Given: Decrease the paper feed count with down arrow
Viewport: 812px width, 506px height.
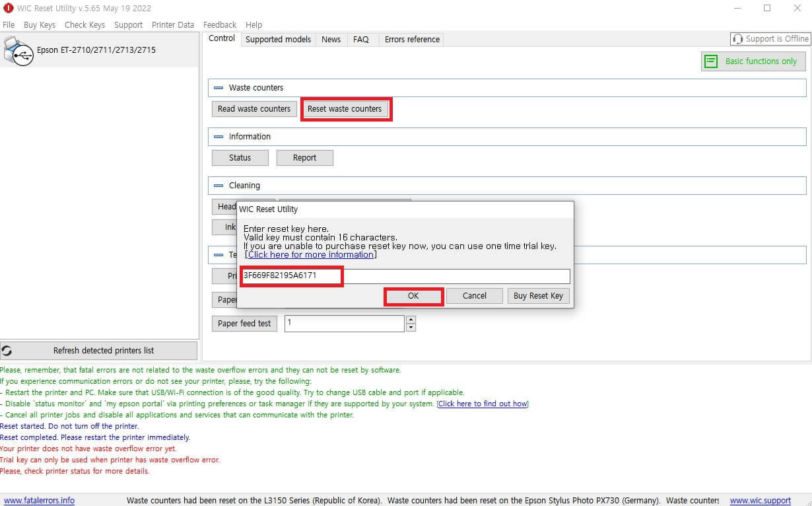Looking at the screenshot, I should (411, 328).
